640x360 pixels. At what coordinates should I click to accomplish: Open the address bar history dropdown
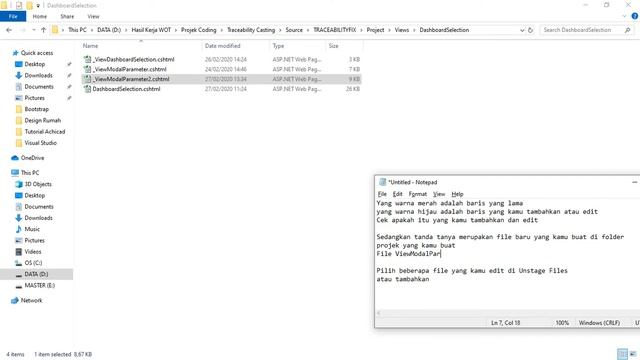point(522,30)
